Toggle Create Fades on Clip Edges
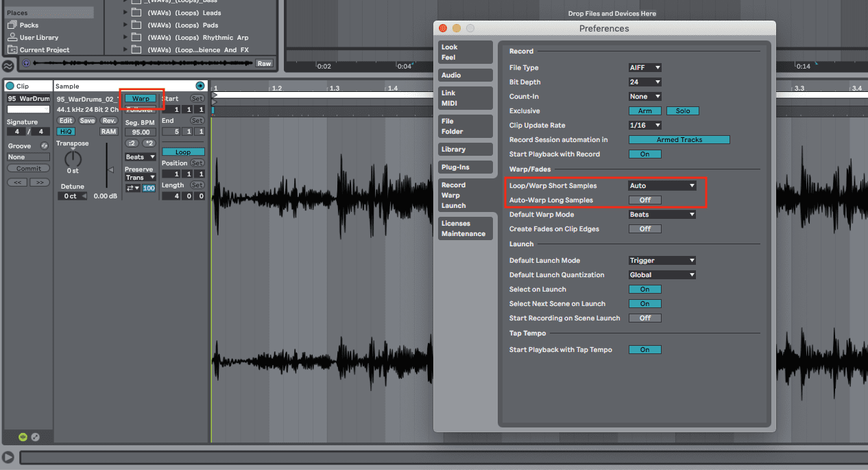868x470 pixels. coord(645,229)
